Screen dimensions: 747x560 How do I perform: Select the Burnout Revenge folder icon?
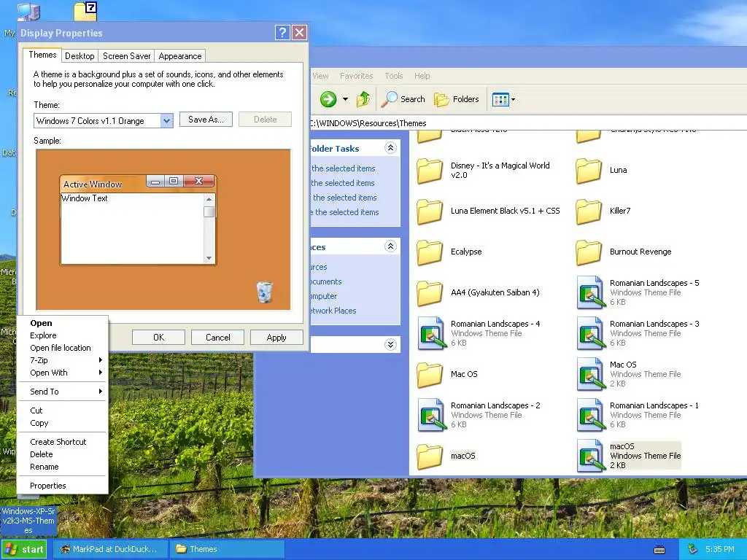589,252
